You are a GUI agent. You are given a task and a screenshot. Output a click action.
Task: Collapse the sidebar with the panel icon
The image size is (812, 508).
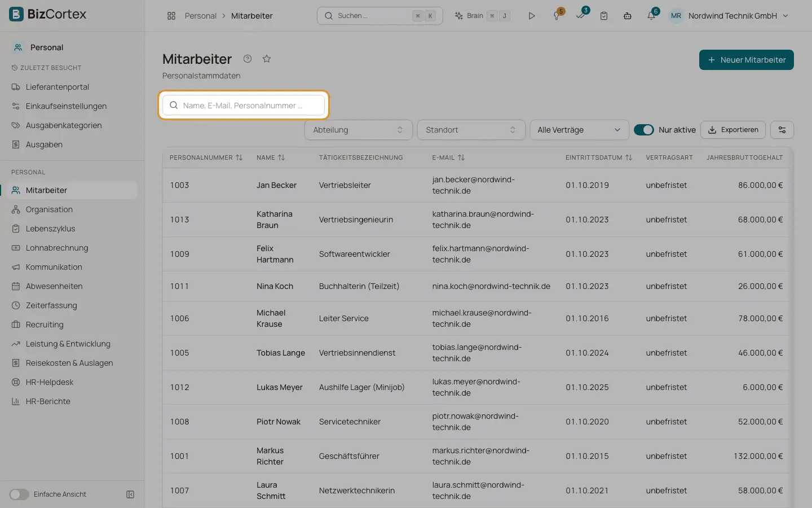(x=130, y=494)
